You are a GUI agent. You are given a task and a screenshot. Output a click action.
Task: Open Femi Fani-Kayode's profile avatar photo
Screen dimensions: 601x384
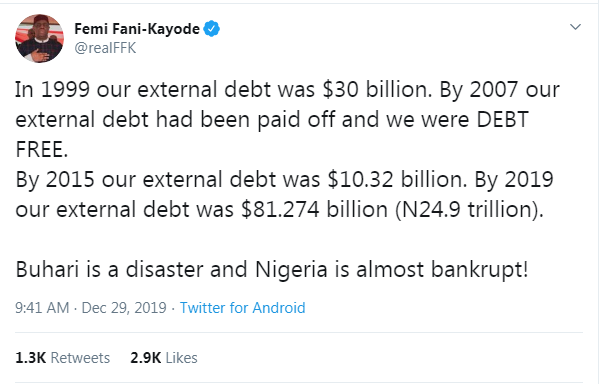coord(39,38)
